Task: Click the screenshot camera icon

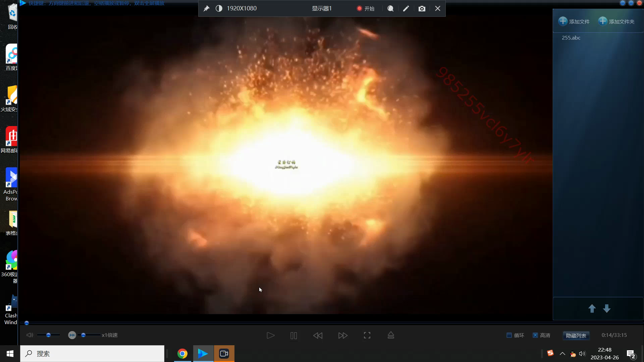Action: [x=422, y=9]
